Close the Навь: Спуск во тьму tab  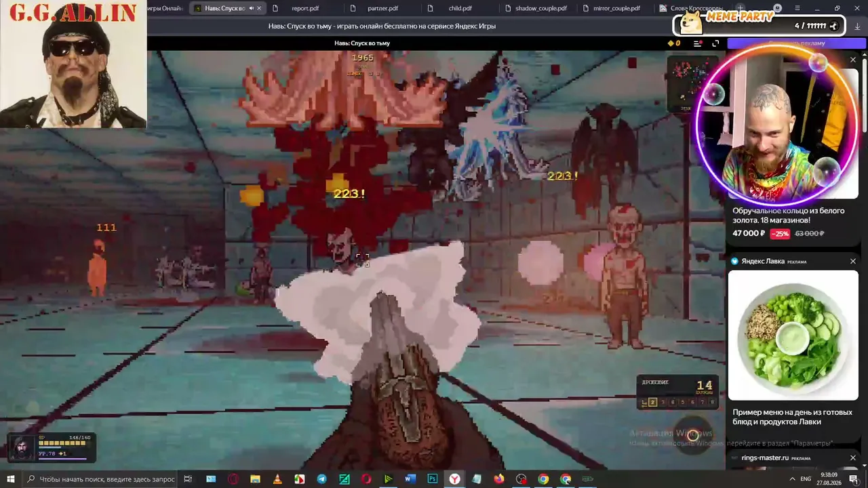click(259, 8)
